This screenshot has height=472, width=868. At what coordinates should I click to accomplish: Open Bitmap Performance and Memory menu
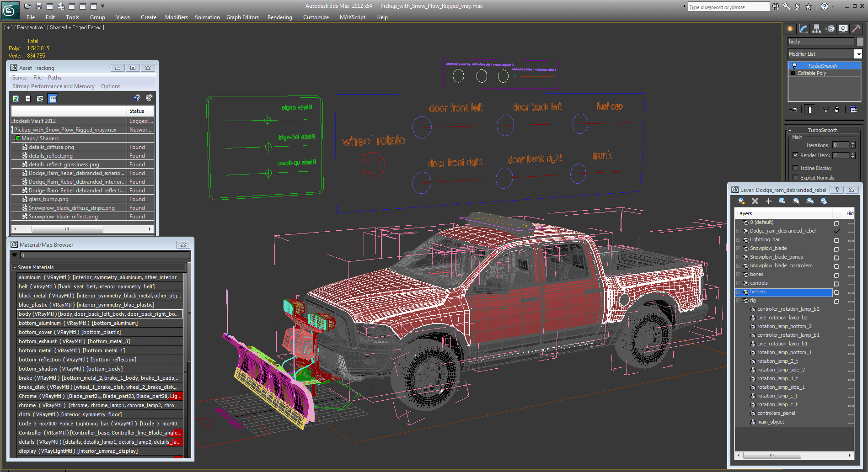pos(54,86)
